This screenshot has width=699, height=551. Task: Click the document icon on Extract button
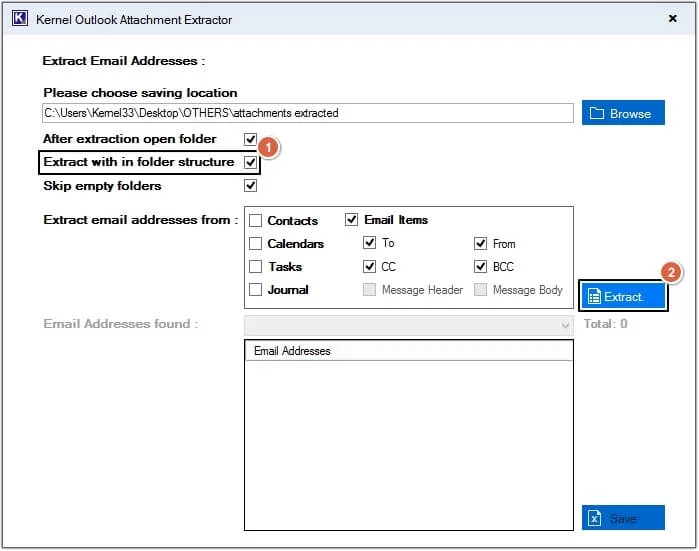594,296
